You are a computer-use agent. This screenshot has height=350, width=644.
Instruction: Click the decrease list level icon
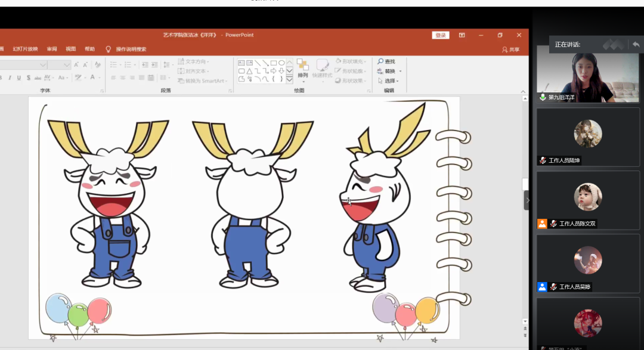click(145, 65)
